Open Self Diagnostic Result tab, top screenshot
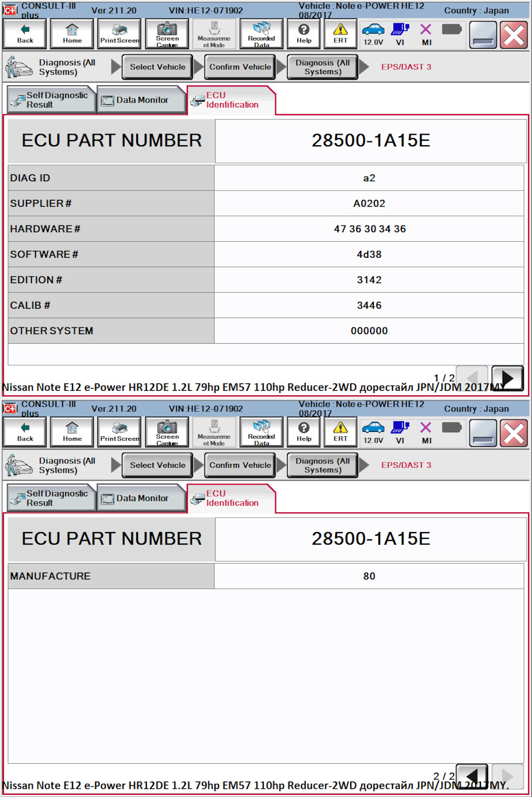The height and width of the screenshot is (797, 532). (51, 100)
